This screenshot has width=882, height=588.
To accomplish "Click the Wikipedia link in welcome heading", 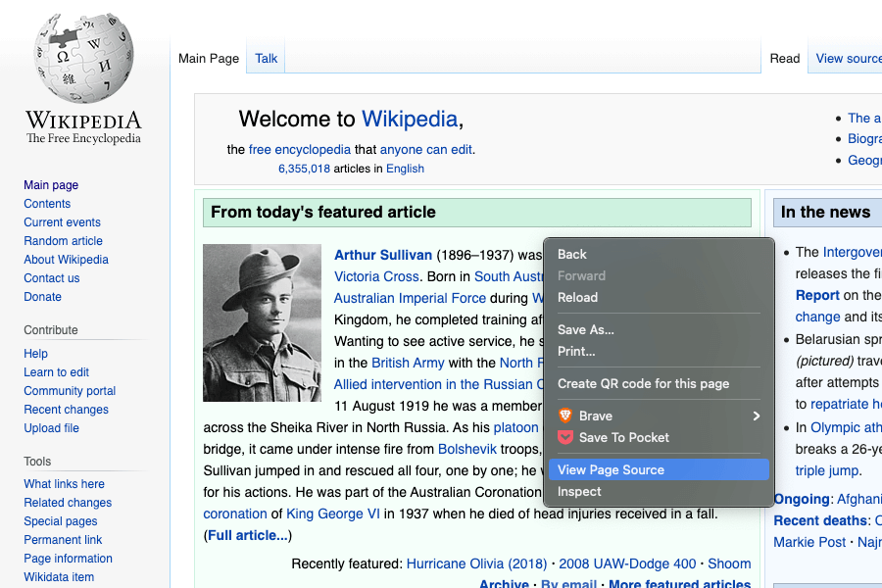I will pyautogui.click(x=410, y=119).
